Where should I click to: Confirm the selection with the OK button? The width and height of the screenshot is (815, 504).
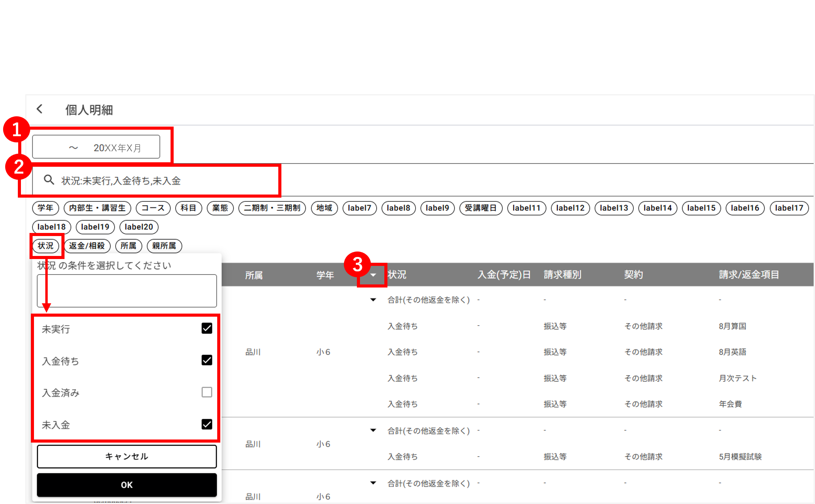coord(127,485)
